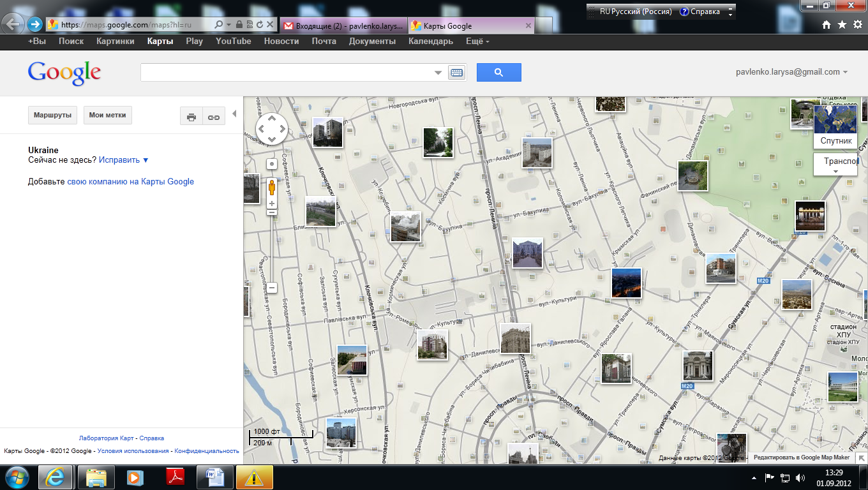Click RU Русский language bar indicator

pos(636,11)
